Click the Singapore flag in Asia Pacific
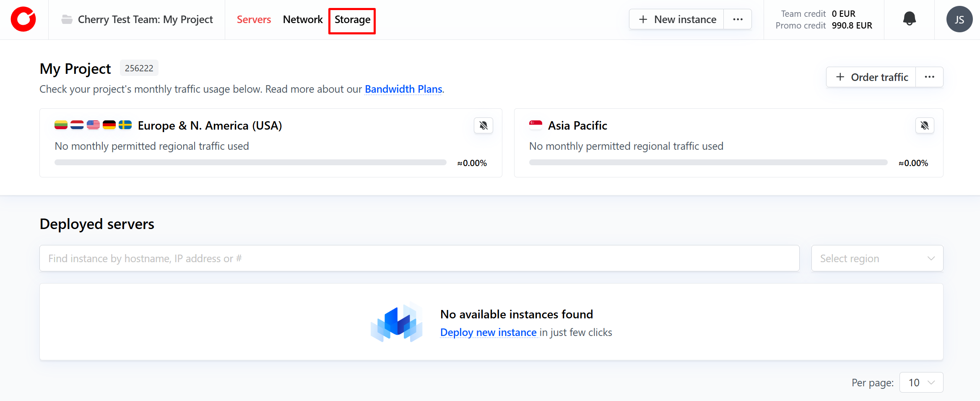980x401 pixels. click(x=535, y=125)
